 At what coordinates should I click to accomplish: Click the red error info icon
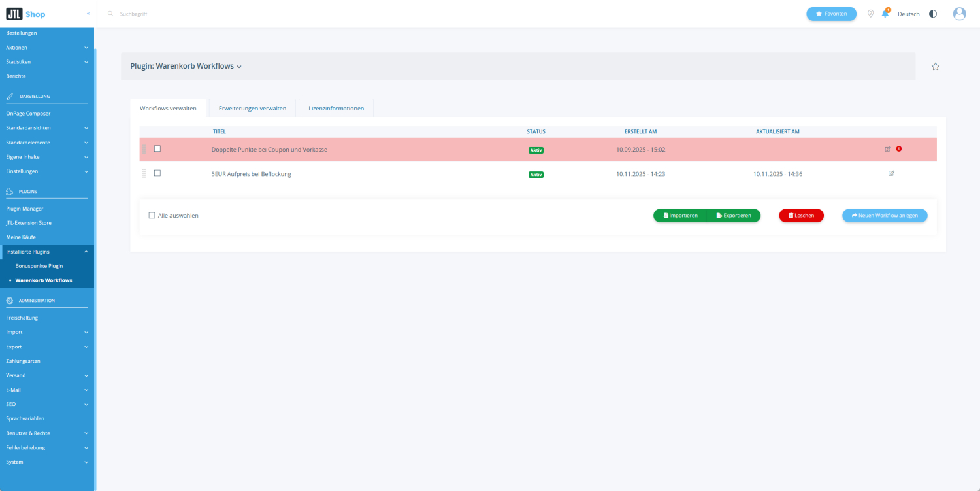coord(899,149)
